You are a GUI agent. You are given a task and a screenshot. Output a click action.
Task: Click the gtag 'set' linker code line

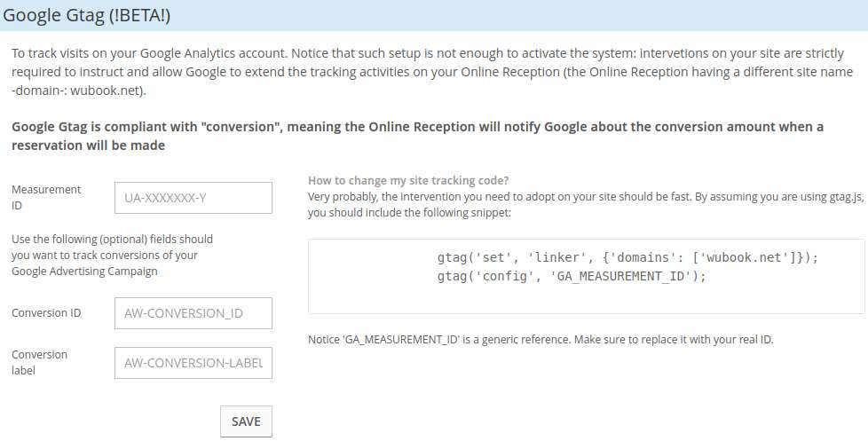coord(627,257)
